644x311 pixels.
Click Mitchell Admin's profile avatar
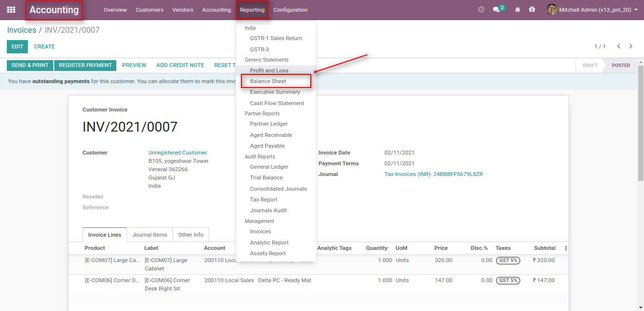552,9
